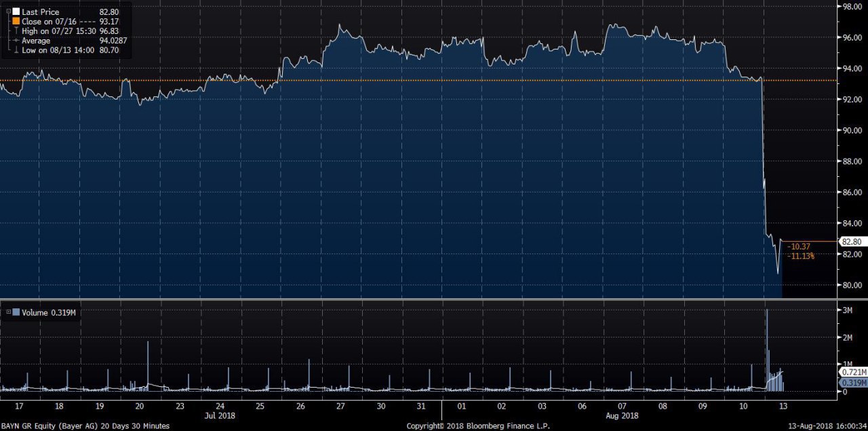Viewport: 868px width, 431px height.
Task: Select the 'Average' legend label
Action: tap(36, 41)
